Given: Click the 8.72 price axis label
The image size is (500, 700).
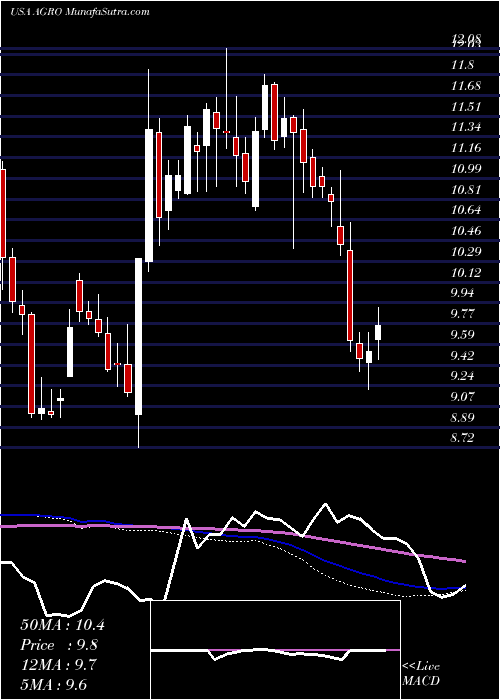Looking at the screenshot, I should tap(462, 438).
